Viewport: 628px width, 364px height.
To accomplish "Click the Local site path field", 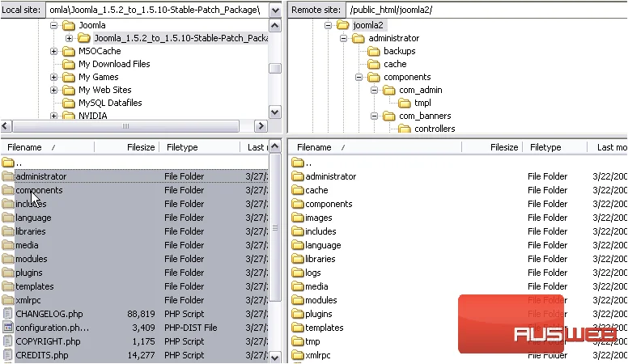I will point(157,10).
